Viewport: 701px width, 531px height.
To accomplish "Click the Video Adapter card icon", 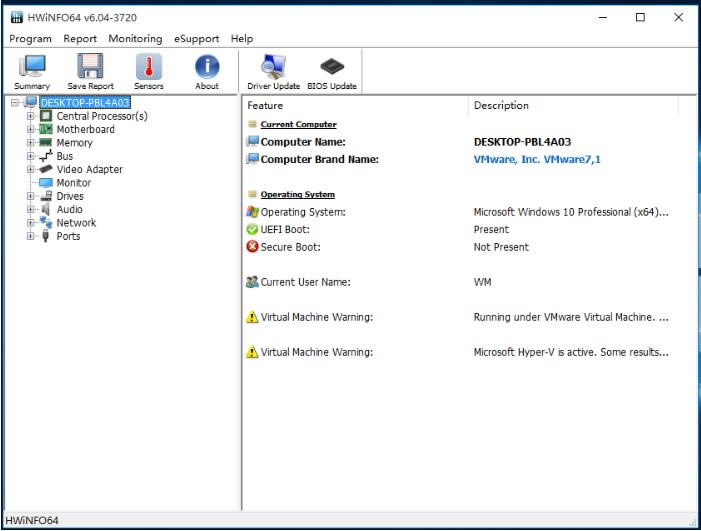I will (x=46, y=169).
